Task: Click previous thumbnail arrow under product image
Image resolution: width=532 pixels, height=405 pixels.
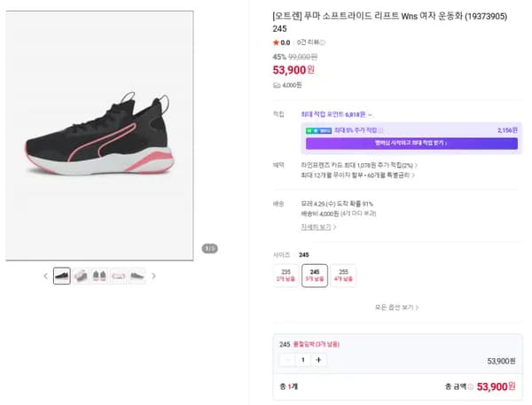Action: [x=46, y=276]
